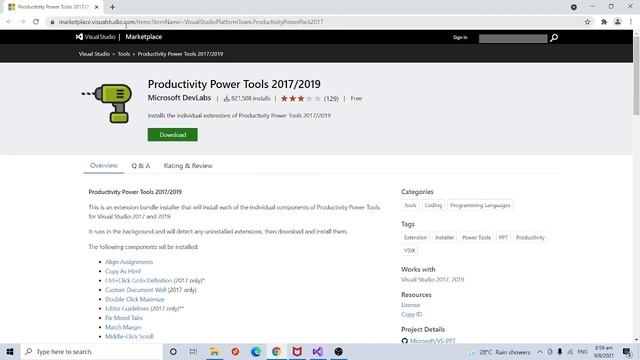Bookmark page with the star icon
Image resolution: width=640 pixels, height=360 pixels.
(587, 22)
